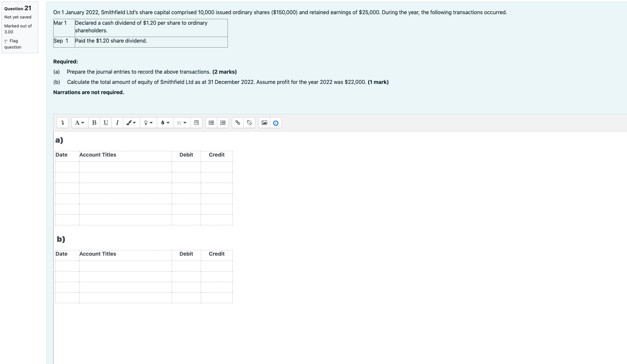Click the Question 21 heading
Screen dimensions: 627x364
17,8
